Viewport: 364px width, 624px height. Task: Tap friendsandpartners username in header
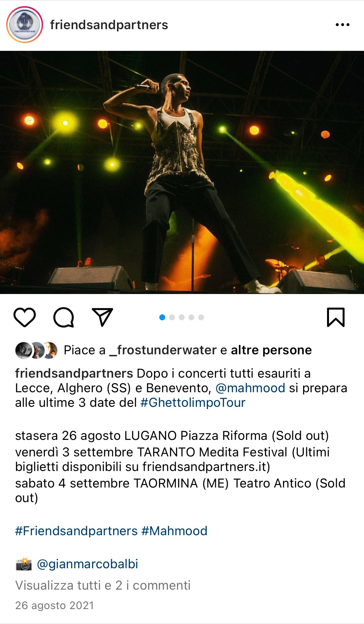point(109,25)
